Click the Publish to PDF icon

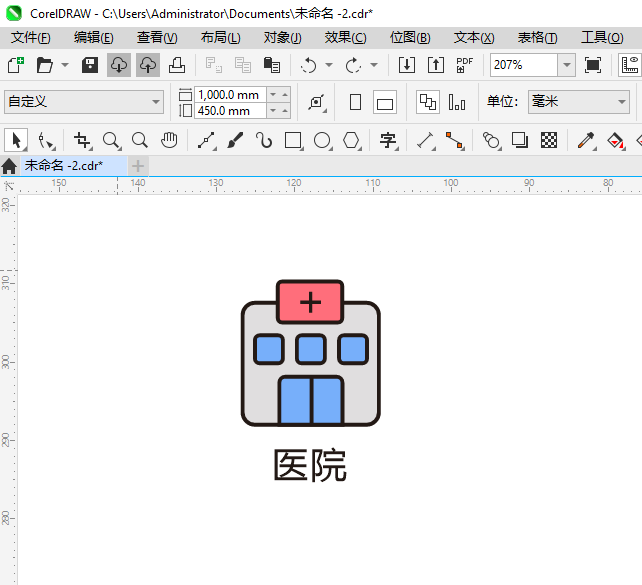[x=465, y=65]
